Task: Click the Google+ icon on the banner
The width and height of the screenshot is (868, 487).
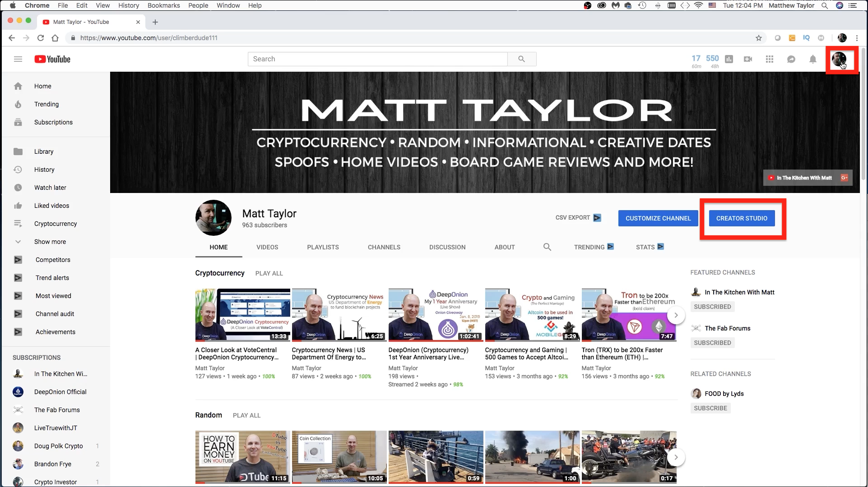Action: [845, 178]
